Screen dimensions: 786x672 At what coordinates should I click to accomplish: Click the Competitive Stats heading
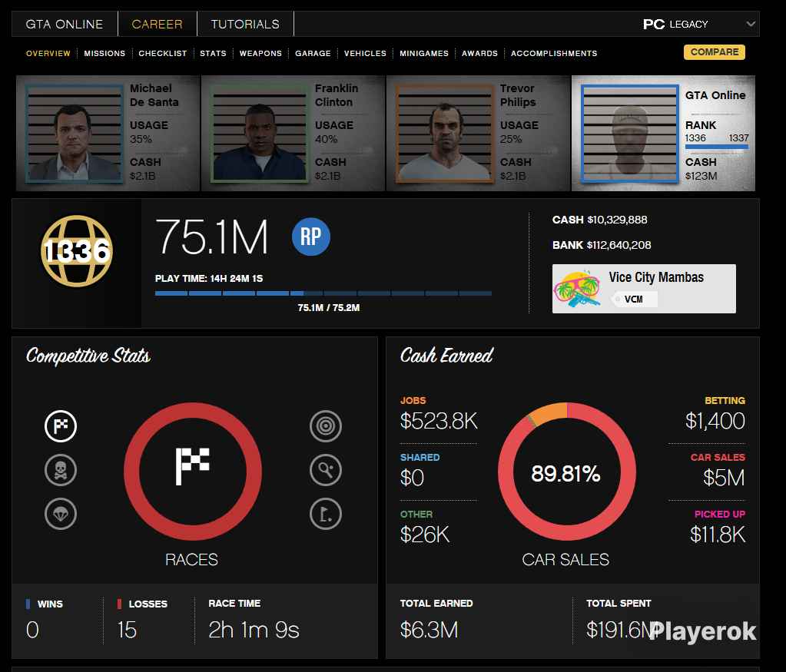click(x=88, y=356)
